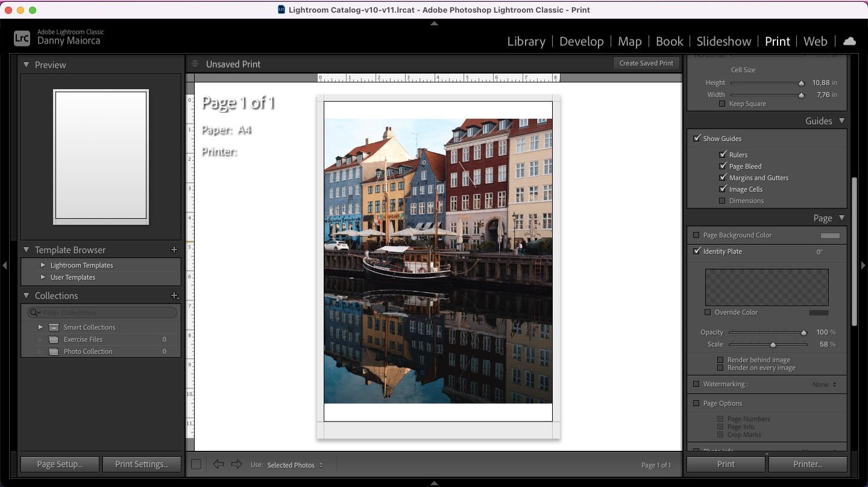
Task: Click the printer icon beside Unsaved Print
Action: click(195, 64)
